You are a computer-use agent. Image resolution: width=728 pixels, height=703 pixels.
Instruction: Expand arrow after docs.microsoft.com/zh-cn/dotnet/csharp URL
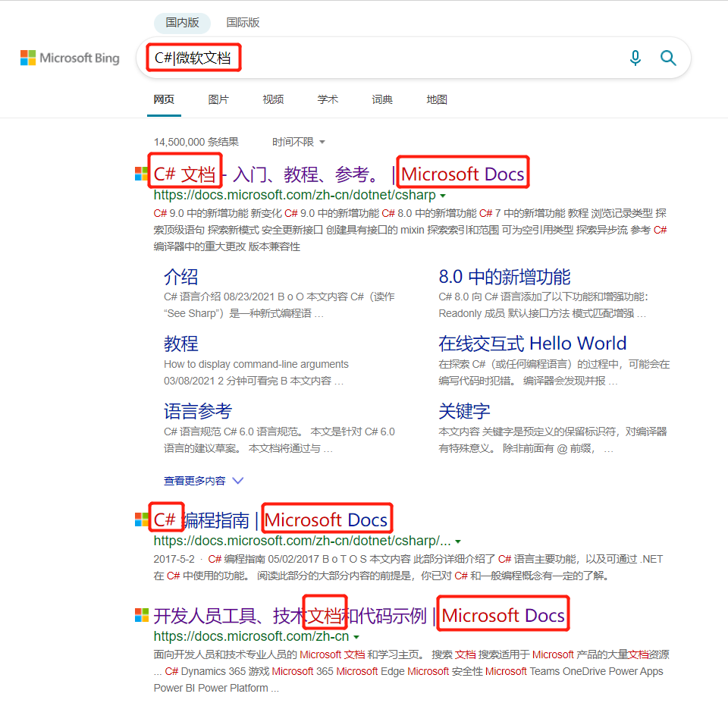point(443,196)
